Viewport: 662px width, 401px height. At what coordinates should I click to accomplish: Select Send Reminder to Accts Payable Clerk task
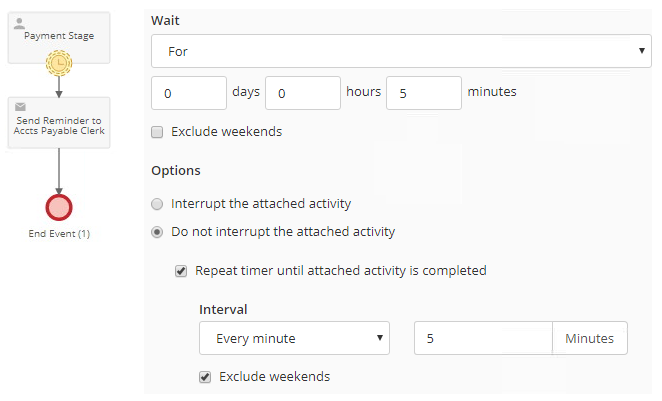click(x=59, y=123)
